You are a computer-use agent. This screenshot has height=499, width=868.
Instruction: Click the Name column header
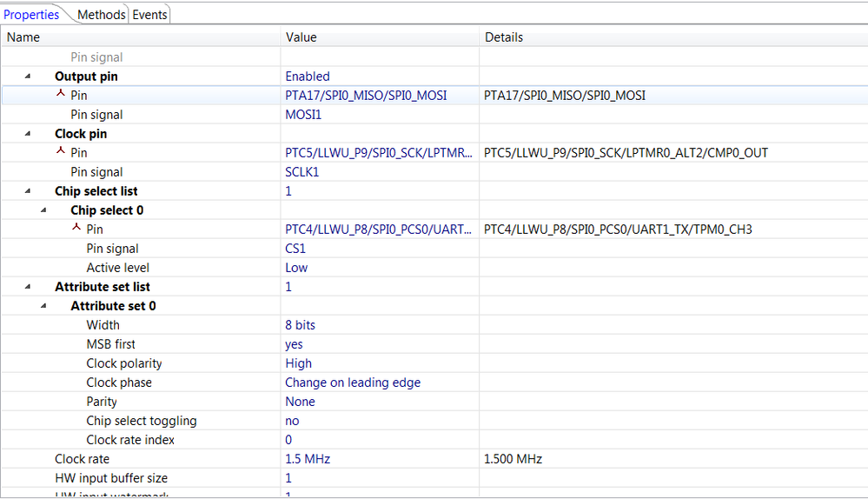pos(23,37)
